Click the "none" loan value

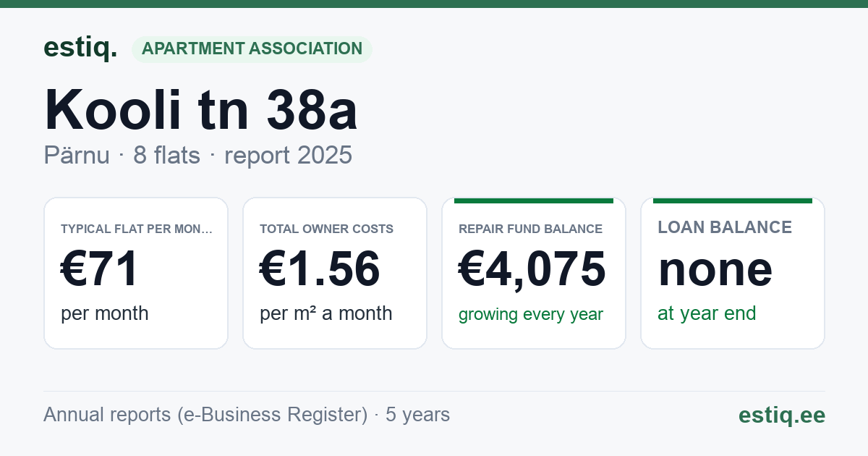point(715,269)
